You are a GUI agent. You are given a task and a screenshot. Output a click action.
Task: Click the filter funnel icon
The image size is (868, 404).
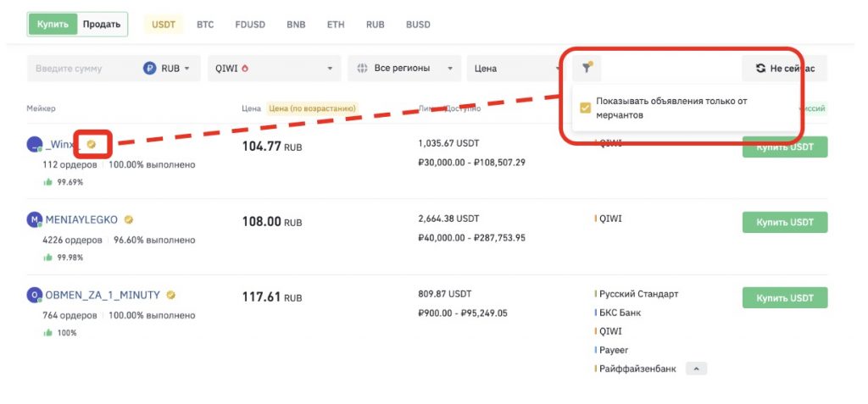point(587,68)
